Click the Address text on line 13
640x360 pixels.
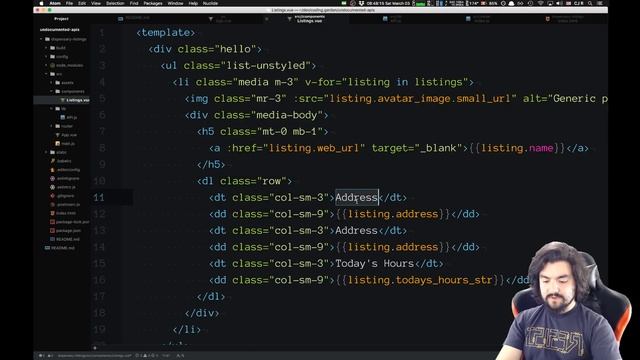click(x=357, y=231)
